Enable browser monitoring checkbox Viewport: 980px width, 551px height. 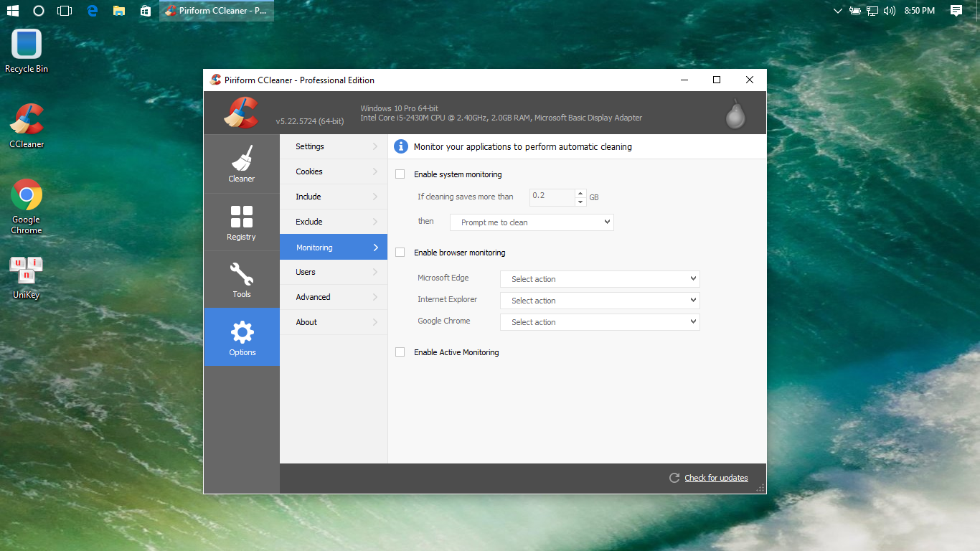[400, 253]
